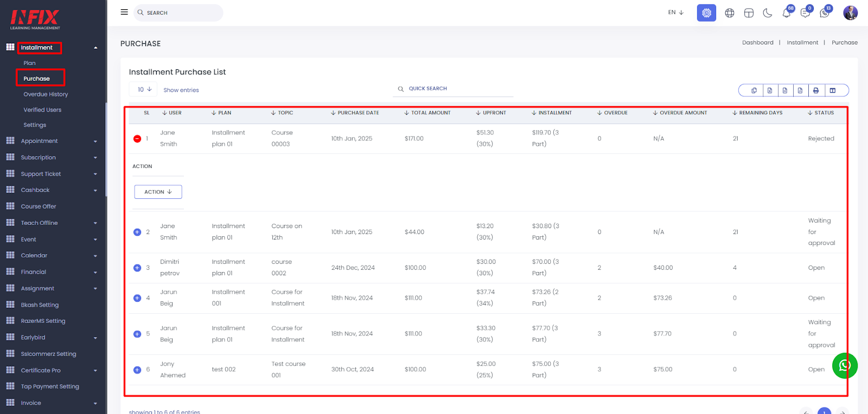The image size is (868, 414).
Task: Open Purchase in sidebar
Action: [36, 79]
